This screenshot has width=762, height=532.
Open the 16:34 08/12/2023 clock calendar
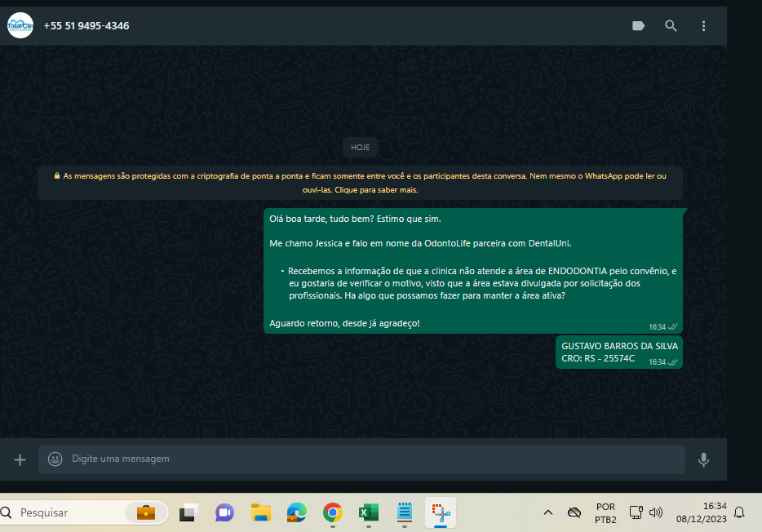tap(702, 512)
